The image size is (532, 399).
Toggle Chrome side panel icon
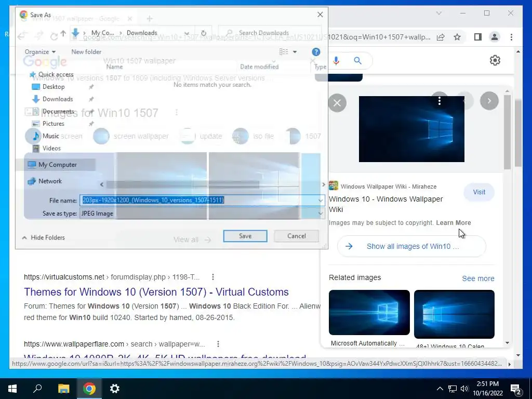[478, 37]
